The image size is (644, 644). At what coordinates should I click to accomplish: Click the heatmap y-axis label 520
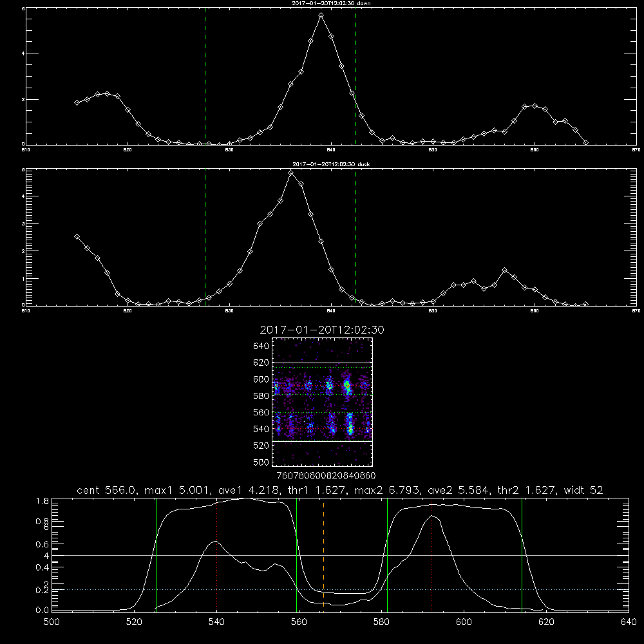pyautogui.click(x=261, y=445)
